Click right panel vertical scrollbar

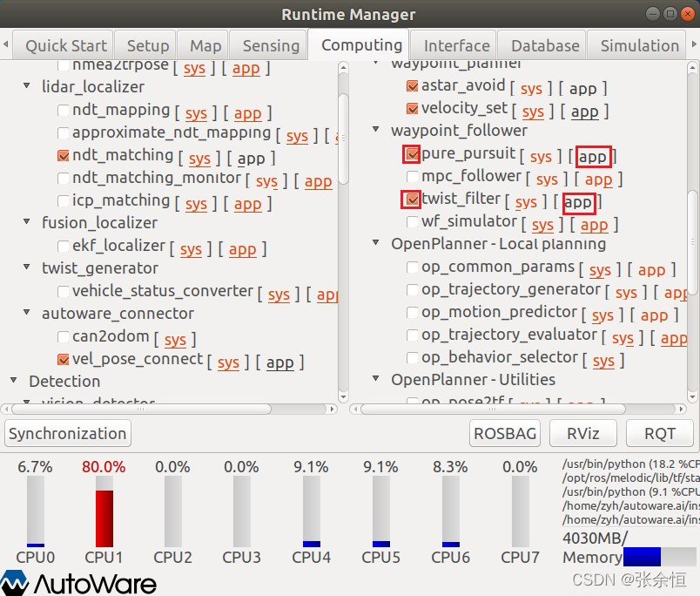pyautogui.click(x=692, y=242)
